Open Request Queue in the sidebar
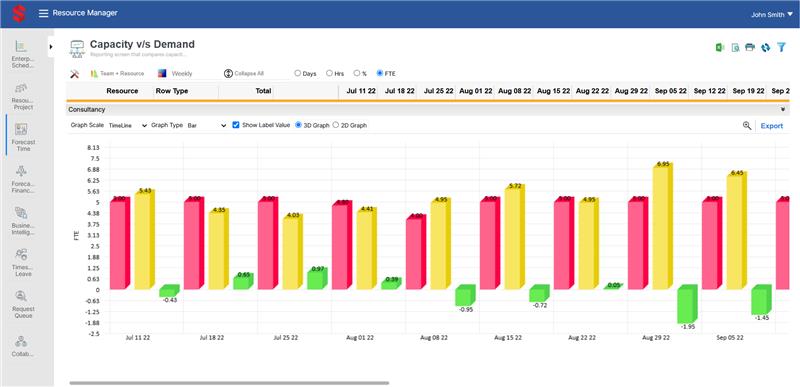The width and height of the screenshot is (800, 387). 22,304
